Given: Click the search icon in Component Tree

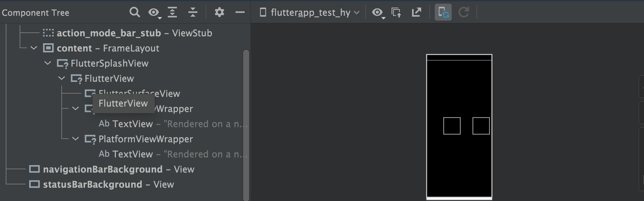Looking at the screenshot, I should tap(135, 12).
